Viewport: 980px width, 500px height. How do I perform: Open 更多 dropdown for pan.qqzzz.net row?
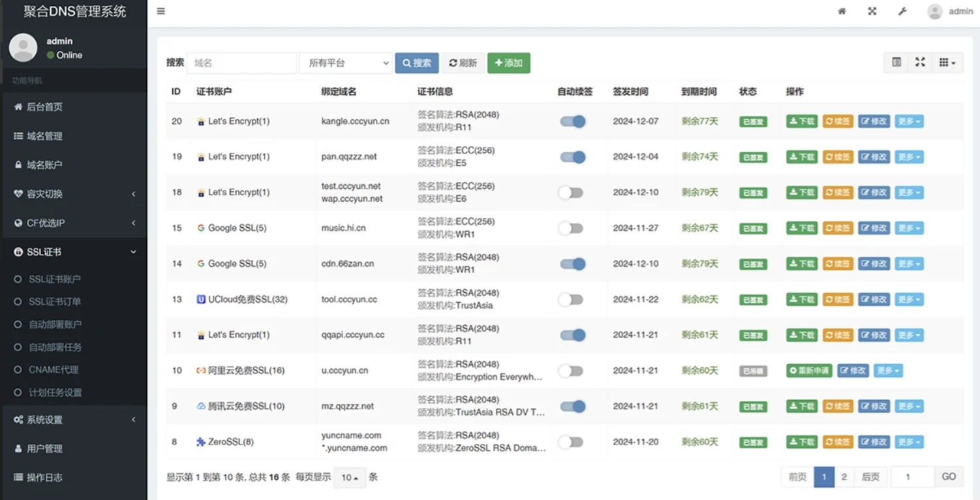908,157
